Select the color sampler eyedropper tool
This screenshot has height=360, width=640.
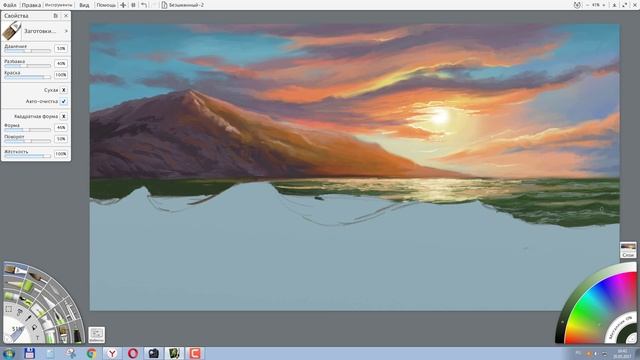(x=29, y=318)
